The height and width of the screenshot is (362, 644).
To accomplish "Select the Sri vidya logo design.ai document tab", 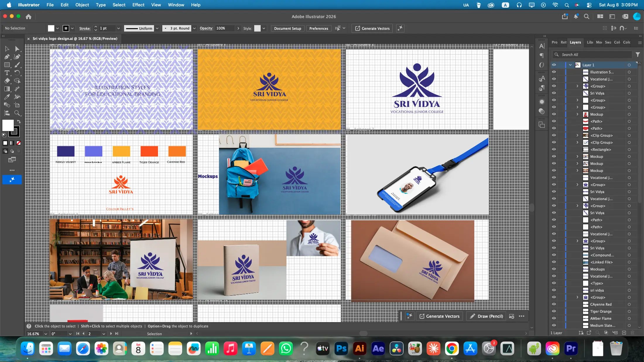I will [x=75, y=39].
